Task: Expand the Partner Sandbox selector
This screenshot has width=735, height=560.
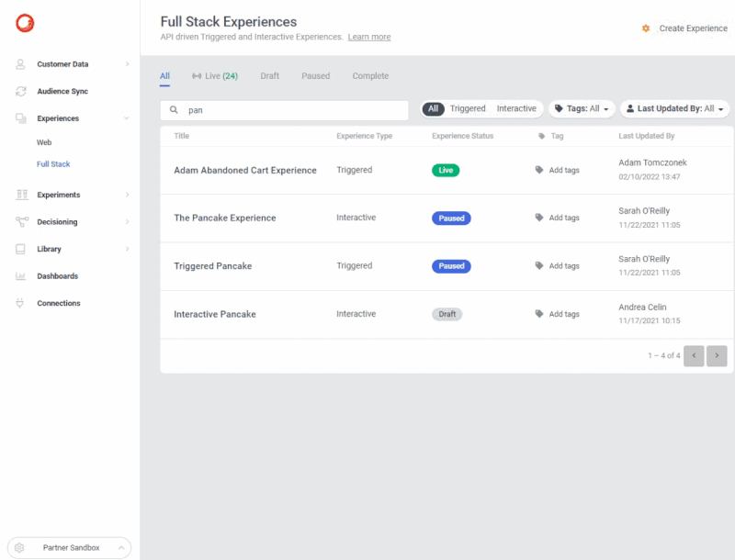Action: pyautogui.click(x=70, y=547)
